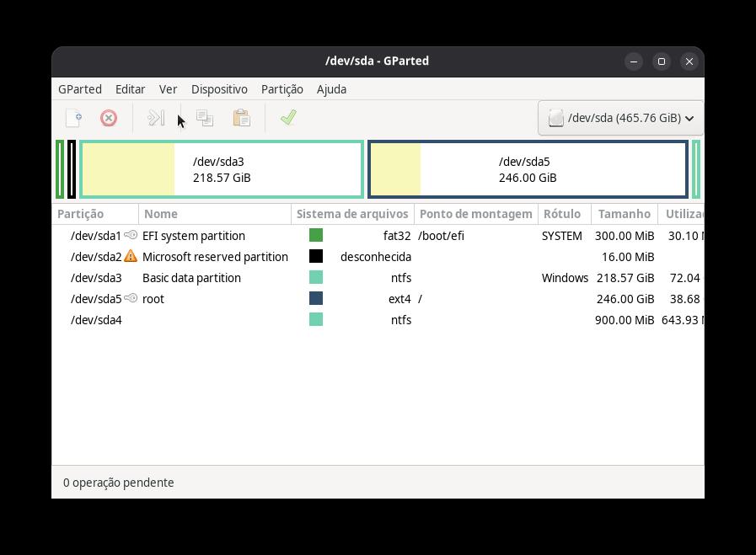Open the Ver menu
The image size is (756, 555).
tap(168, 89)
